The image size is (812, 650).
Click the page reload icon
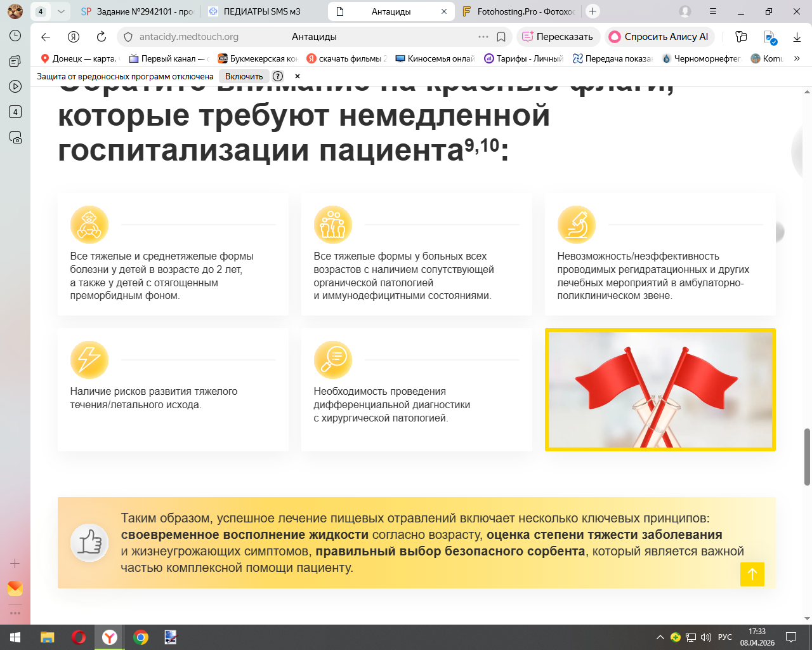[x=101, y=37]
